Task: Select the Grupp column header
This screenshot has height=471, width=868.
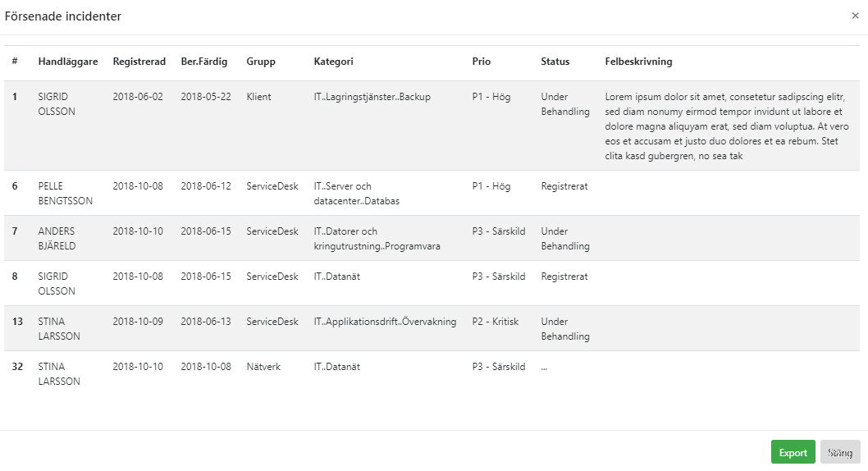Action: click(261, 62)
